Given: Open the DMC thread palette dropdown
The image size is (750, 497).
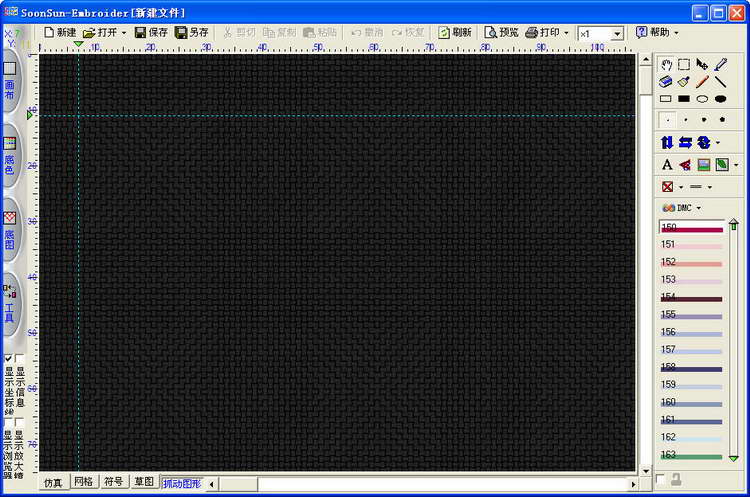Looking at the screenshot, I should [x=698, y=208].
